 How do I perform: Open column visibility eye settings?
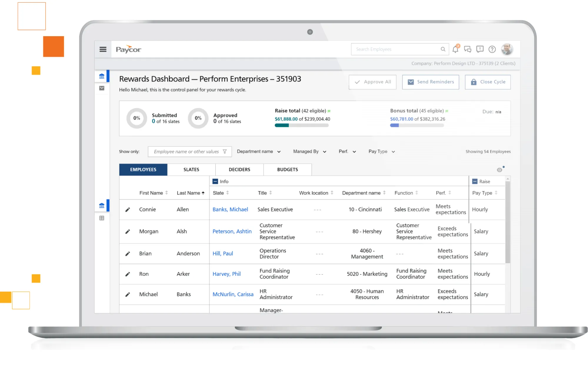tap(499, 170)
